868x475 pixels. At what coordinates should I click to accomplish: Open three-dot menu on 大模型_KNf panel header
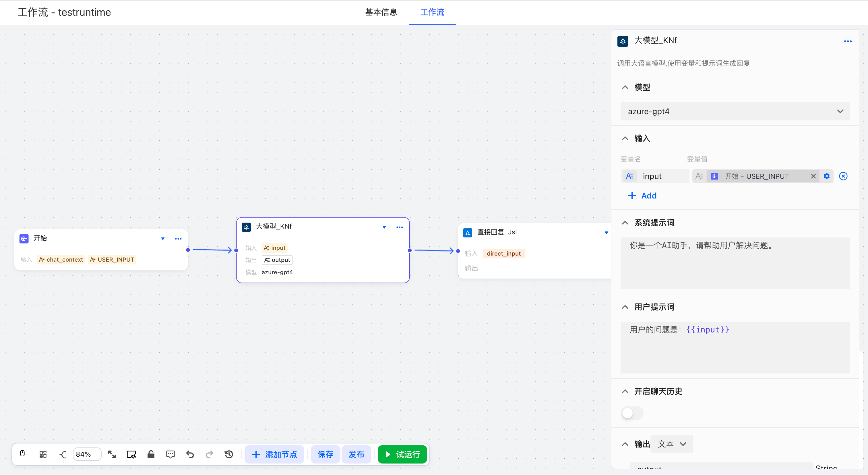[847, 41]
